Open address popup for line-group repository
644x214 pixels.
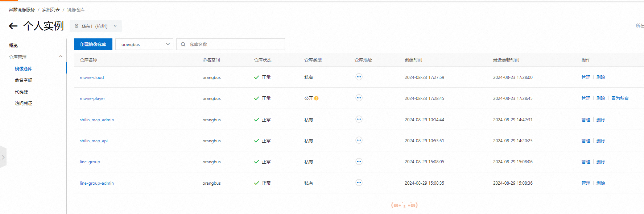[359, 161]
